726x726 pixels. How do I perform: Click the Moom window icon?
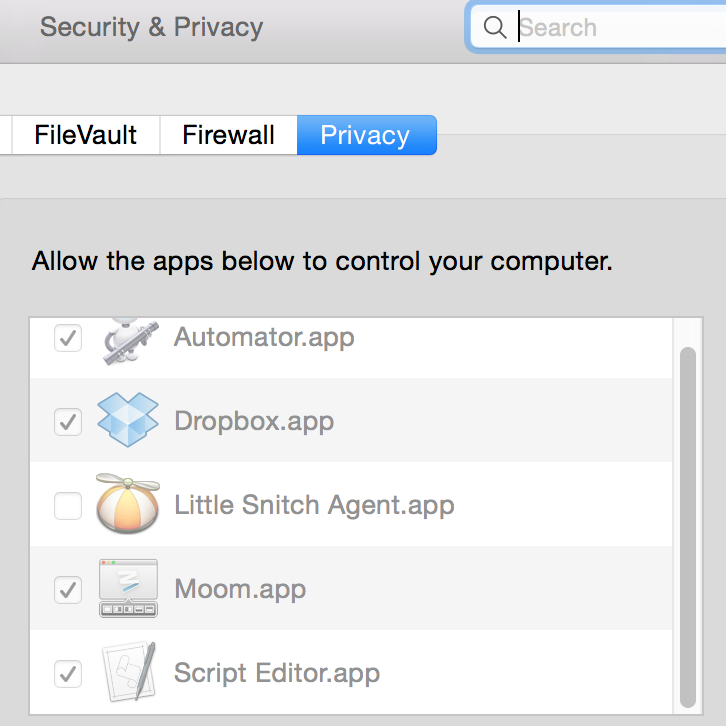[x=128, y=589]
